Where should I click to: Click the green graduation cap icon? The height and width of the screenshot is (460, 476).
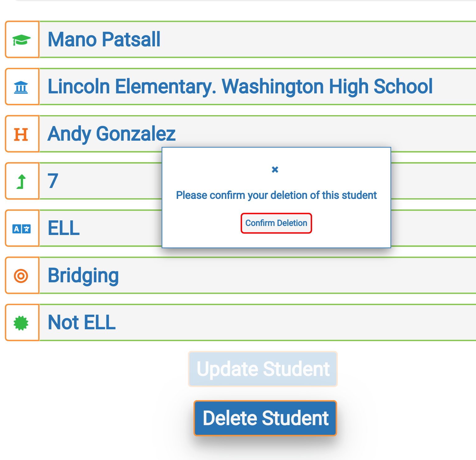point(21,40)
